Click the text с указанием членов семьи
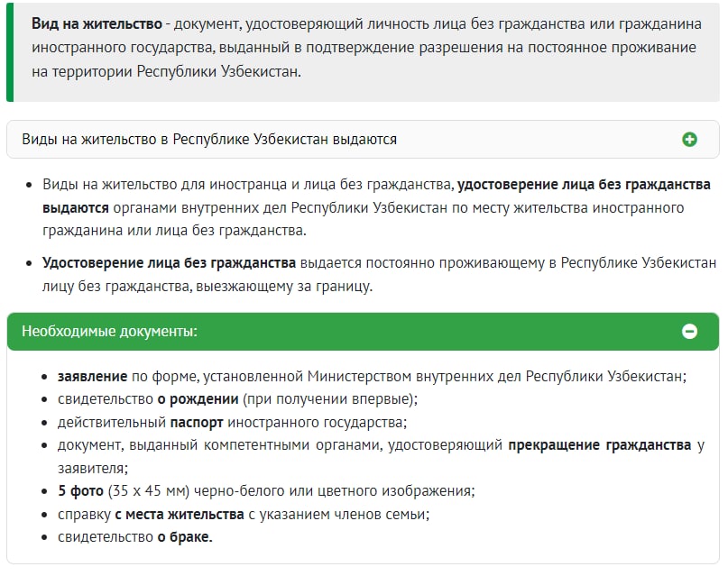Screen dimensions: 728x576 [338, 514]
